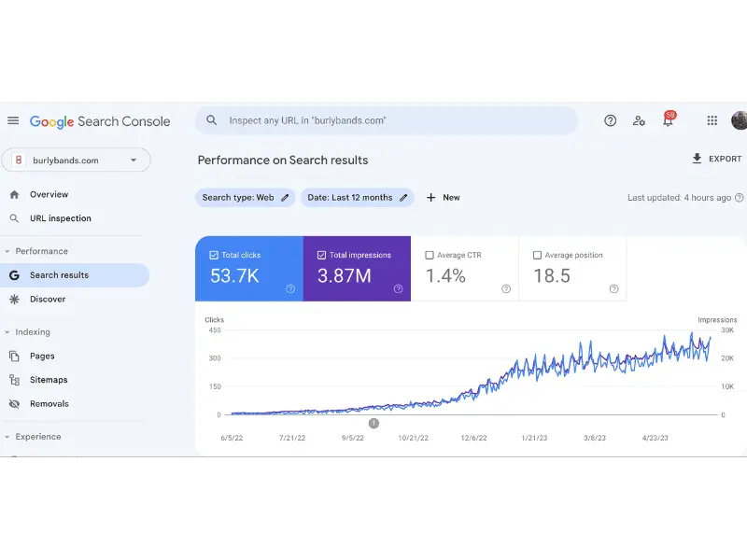Click the Discover asterisk icon
Screen dimensions: 747x560
[x=14, y=299]
